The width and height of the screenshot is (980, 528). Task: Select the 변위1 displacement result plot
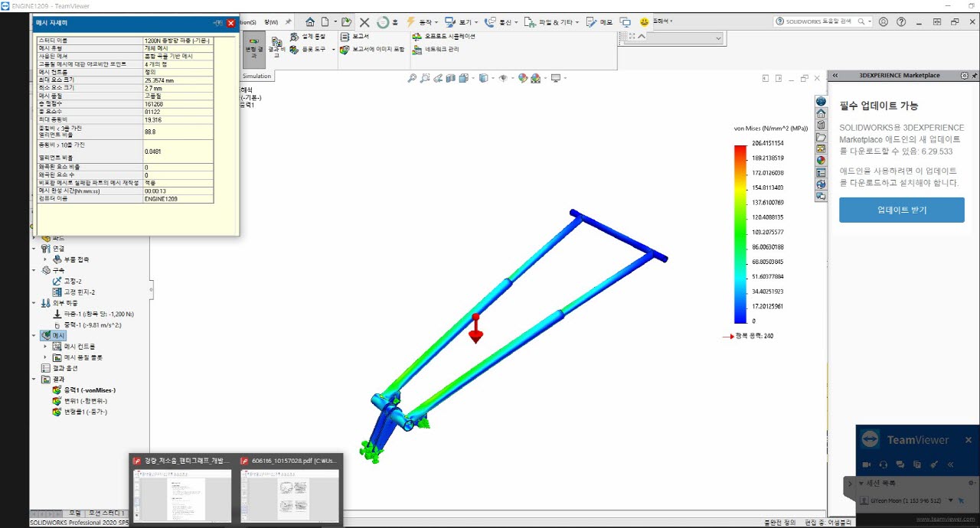[79, 401]
